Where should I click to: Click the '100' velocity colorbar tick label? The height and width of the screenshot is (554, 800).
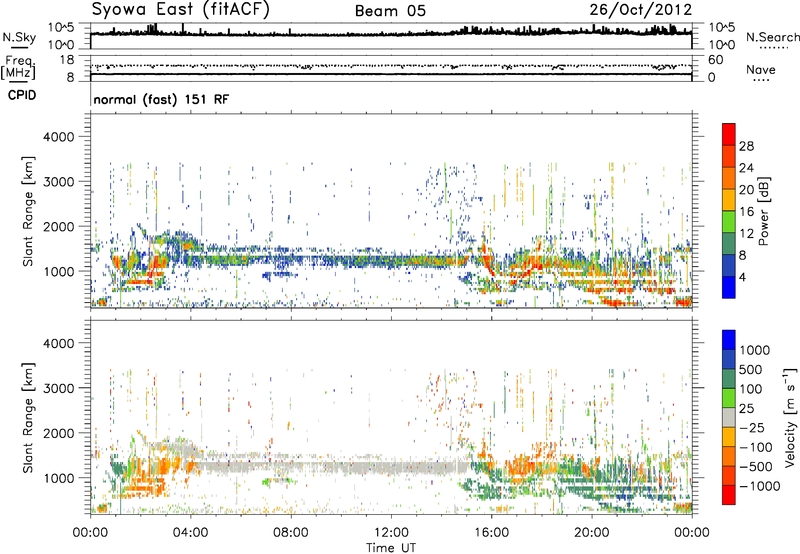751,389
